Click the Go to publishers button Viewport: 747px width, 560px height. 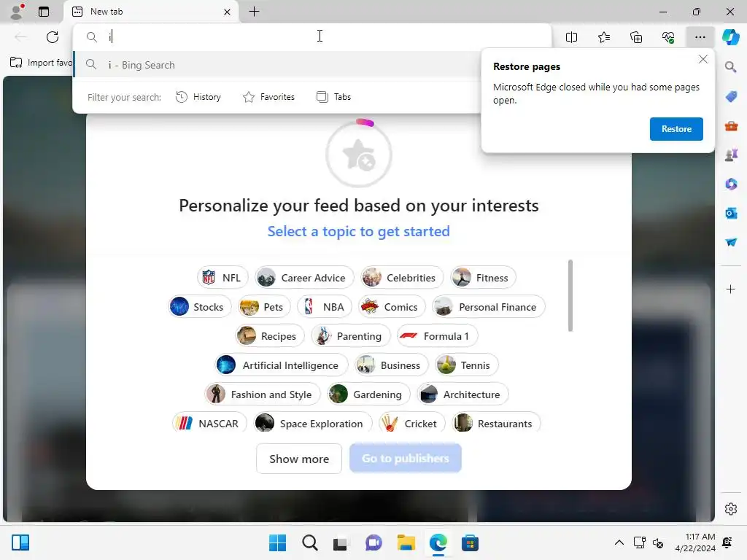pos(405,458)
